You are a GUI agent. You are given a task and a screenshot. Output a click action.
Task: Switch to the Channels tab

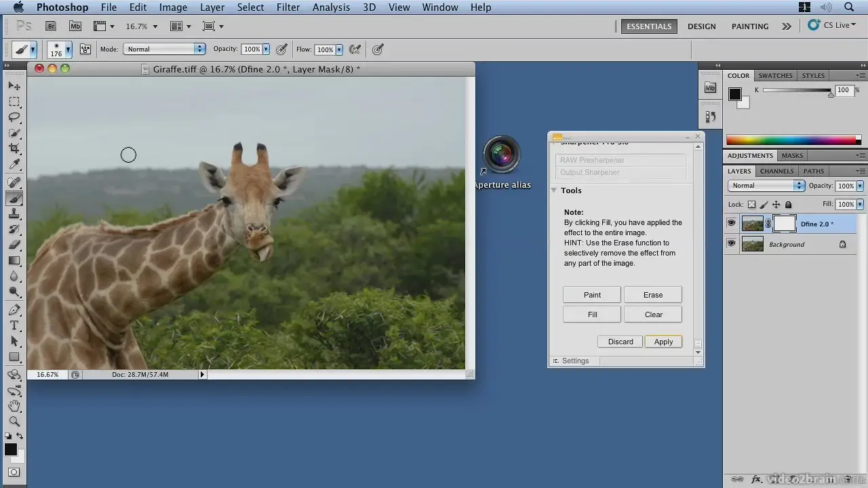click(x=776, y=171)
